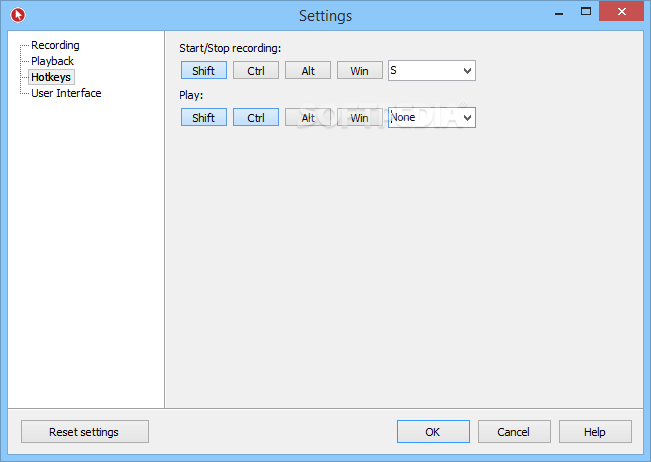The width and height of the screenshot is (651, 462).
Task: Toggle Ctrl modifier for Start/Stop recording
Action: tap(256, 71)
